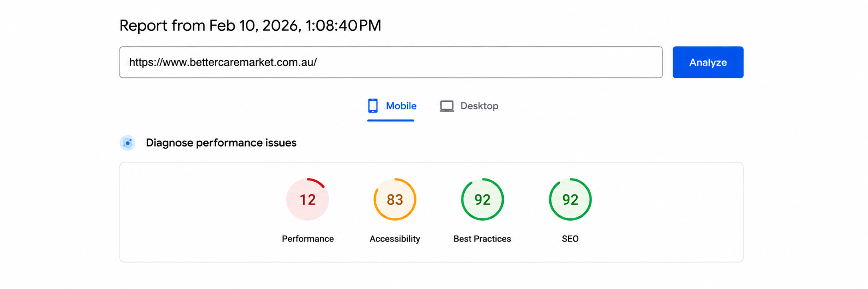Click the "Report from Feb 10, 2026" heading
The image size is (868, 289).
(x=250, y=26)
